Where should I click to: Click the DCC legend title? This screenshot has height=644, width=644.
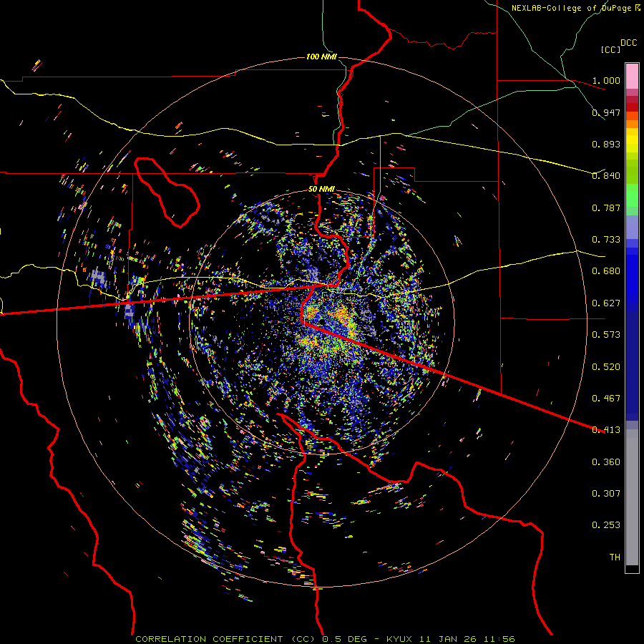pyautogui.click(x=628, y=43)
